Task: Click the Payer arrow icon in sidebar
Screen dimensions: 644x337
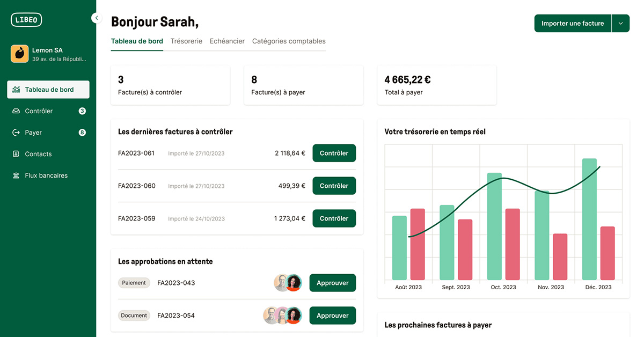Action: coord(16,133)
